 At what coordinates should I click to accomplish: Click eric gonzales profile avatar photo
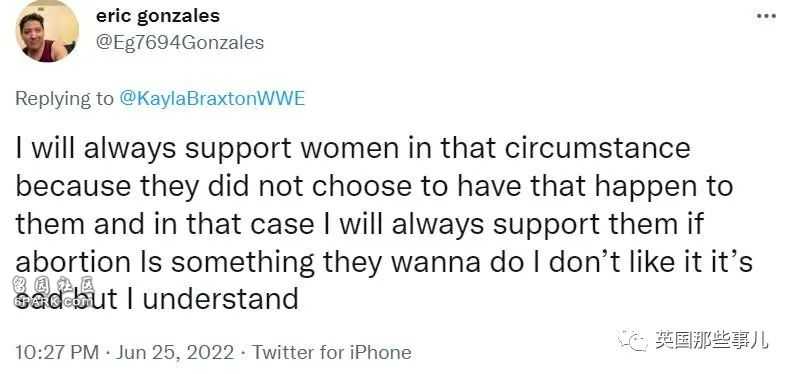click(x=48, y=31)
